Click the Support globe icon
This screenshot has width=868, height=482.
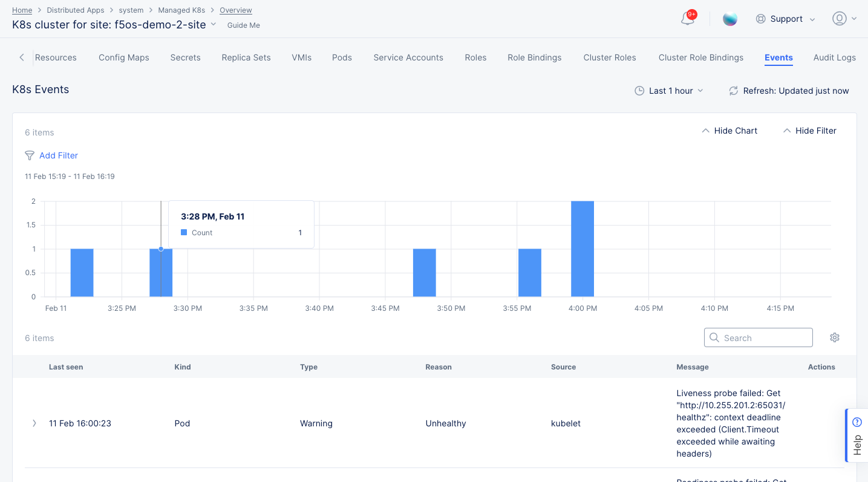point(760,19)
